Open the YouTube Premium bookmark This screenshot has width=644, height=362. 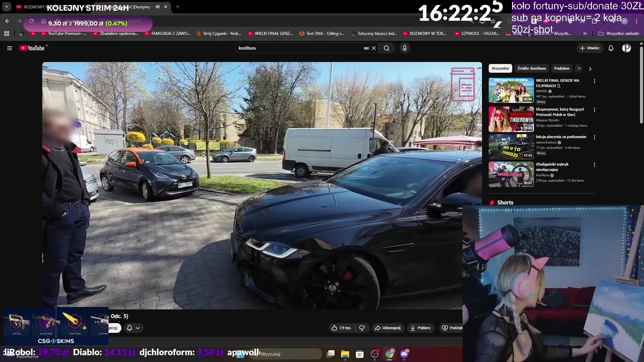63,33
